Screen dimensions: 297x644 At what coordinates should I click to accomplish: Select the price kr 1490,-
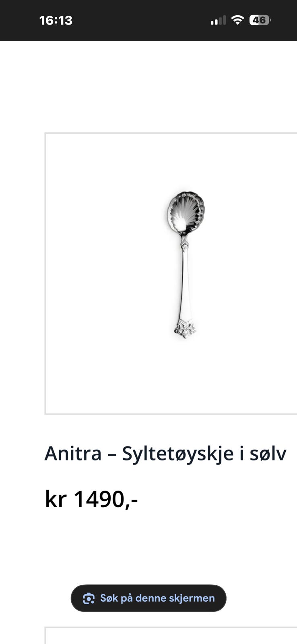pos(91,499)
